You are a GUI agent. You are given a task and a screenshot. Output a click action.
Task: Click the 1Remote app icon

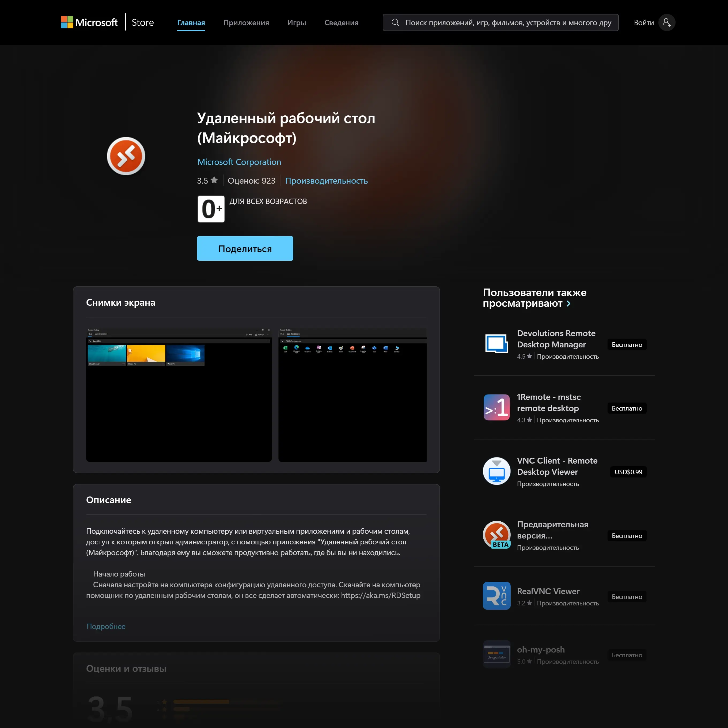point(497,407)
